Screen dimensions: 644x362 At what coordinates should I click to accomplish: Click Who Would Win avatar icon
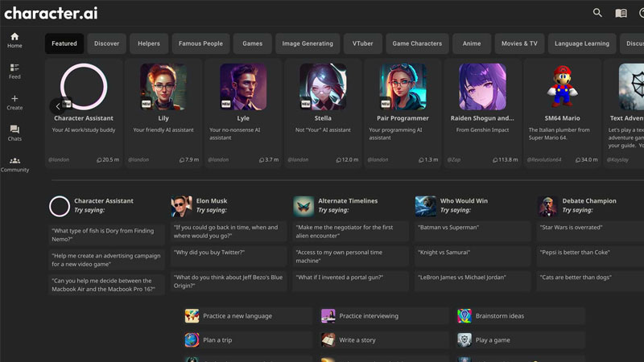[426, 206]
